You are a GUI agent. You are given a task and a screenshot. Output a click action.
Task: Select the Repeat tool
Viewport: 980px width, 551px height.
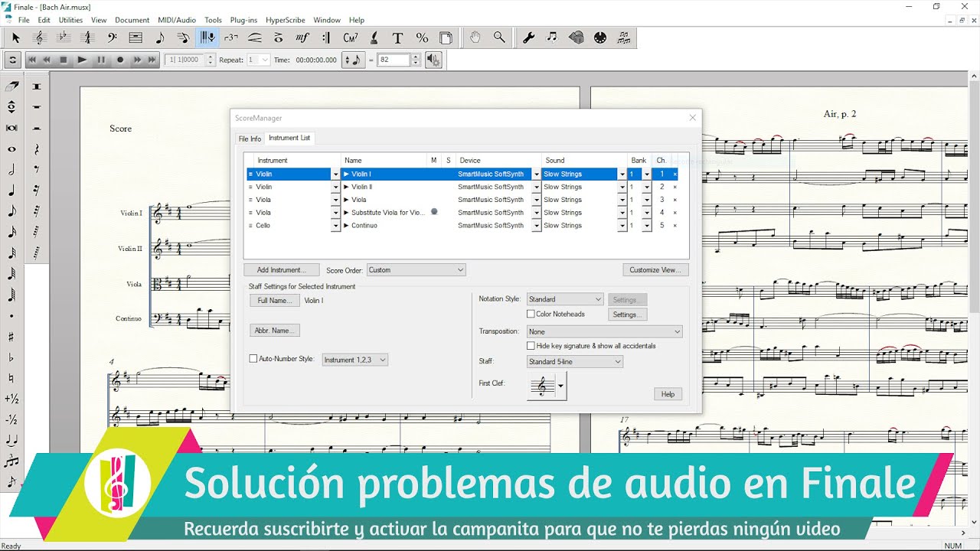pos(327,37)
